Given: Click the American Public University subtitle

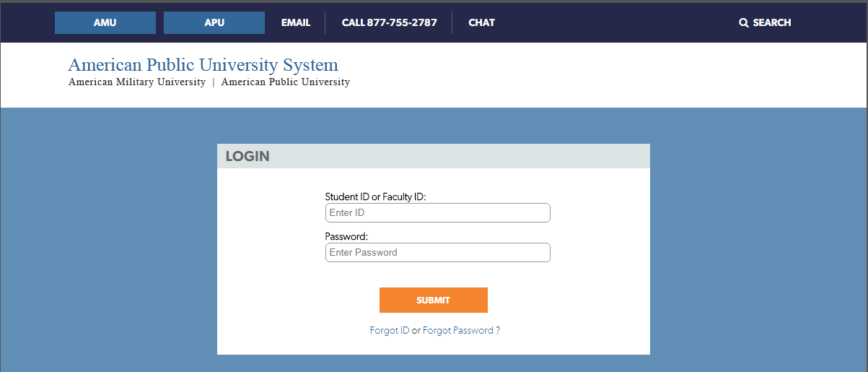Looking at the screenshot, I should 286,82.
